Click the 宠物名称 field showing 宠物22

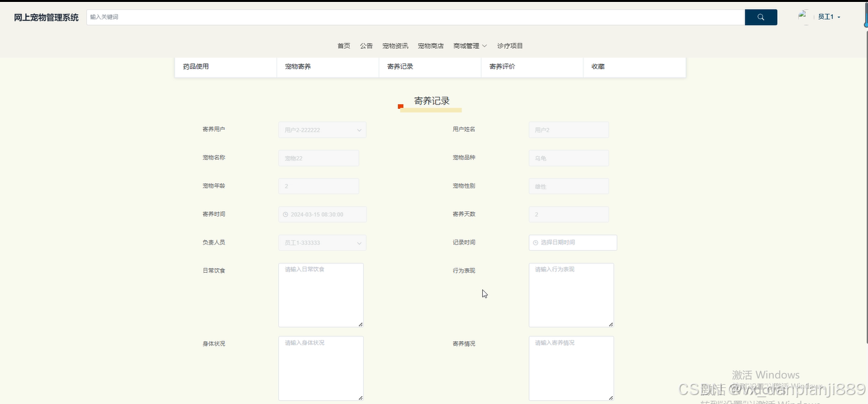click(319, 158)
